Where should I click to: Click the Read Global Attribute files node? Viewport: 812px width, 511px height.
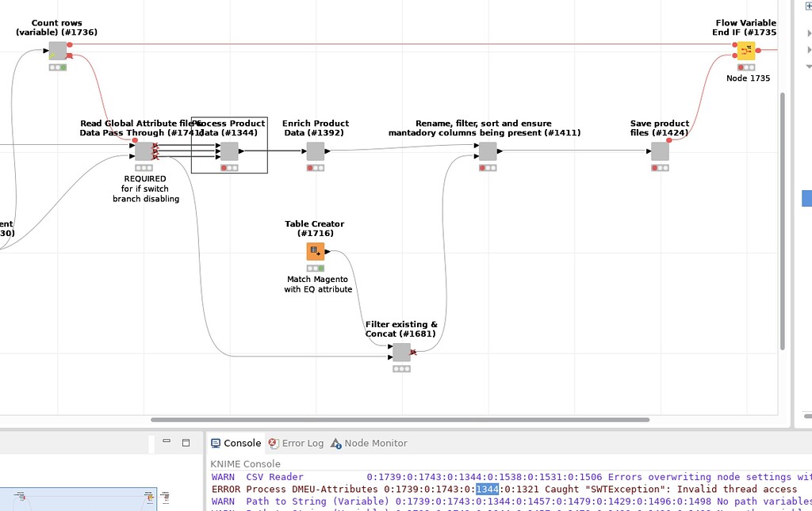[x=144, y=151]
